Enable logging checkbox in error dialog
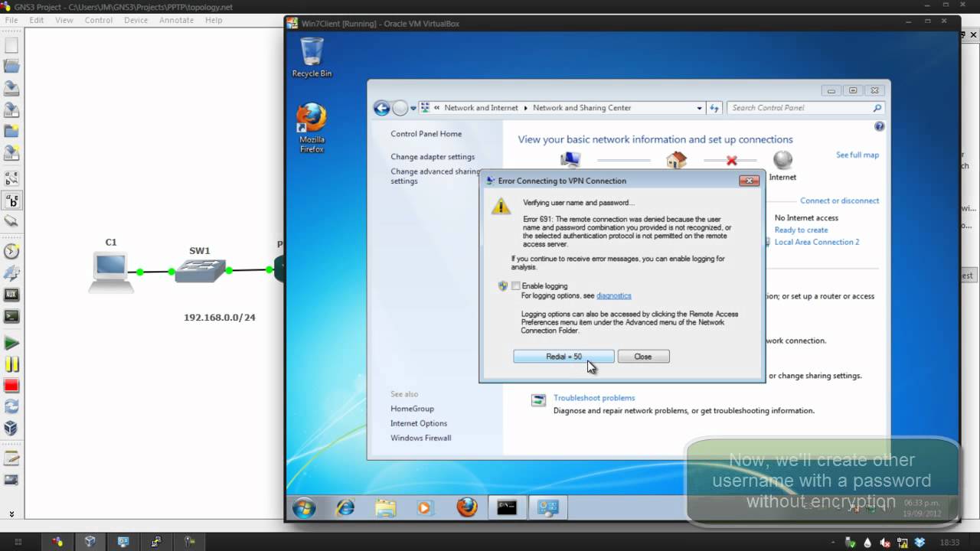Screen dimensions: 980x551 516,286
